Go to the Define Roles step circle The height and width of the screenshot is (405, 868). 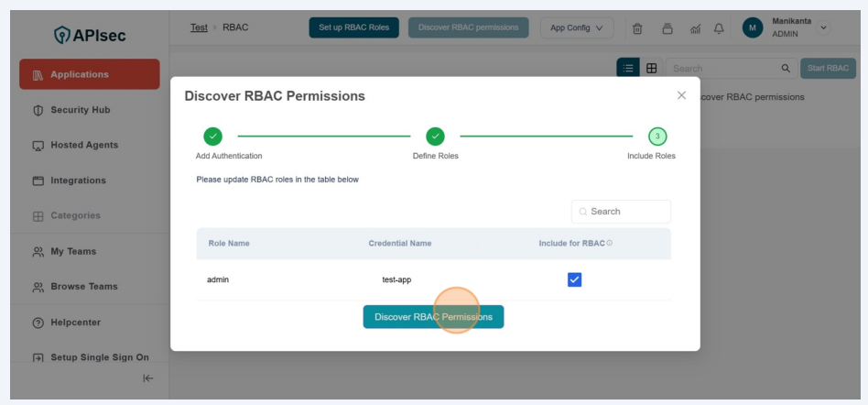click(436, 137)
